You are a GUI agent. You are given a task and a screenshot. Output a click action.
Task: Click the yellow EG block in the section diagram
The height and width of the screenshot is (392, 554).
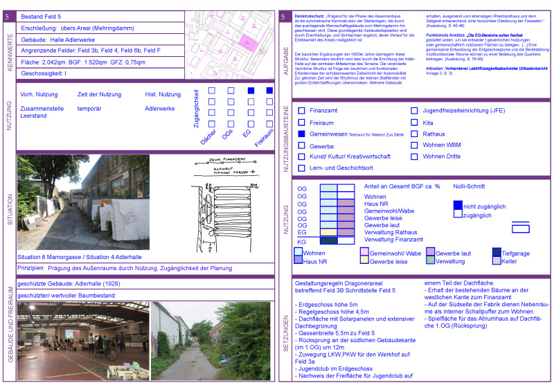point(328,232)
